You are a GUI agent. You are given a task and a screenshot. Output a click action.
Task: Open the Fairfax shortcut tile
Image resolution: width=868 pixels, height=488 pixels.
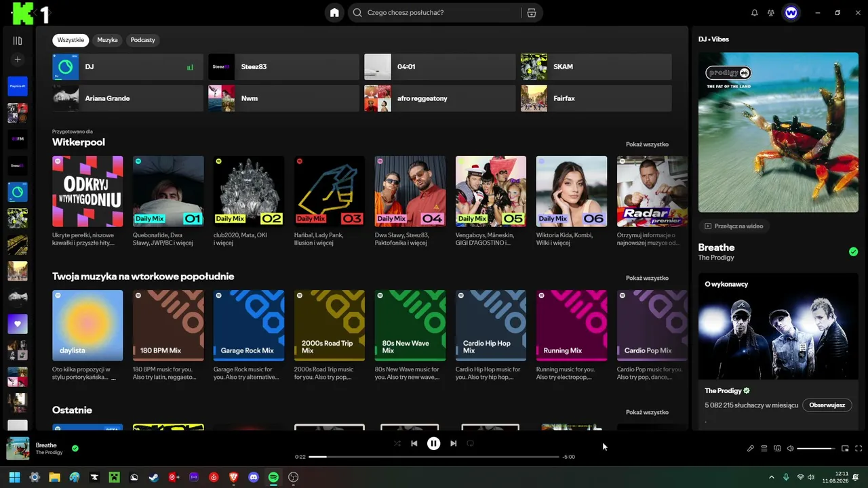tap(596, 98)
